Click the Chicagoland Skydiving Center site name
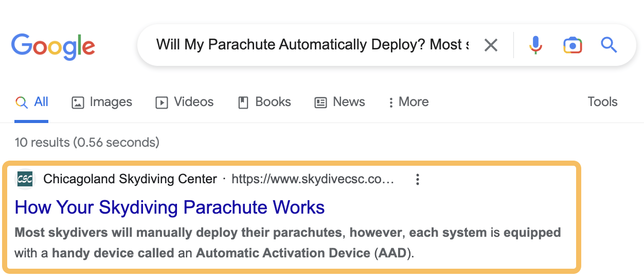Image resolution: width=644 pixels, height=279 pixels. tap(130, 179)
